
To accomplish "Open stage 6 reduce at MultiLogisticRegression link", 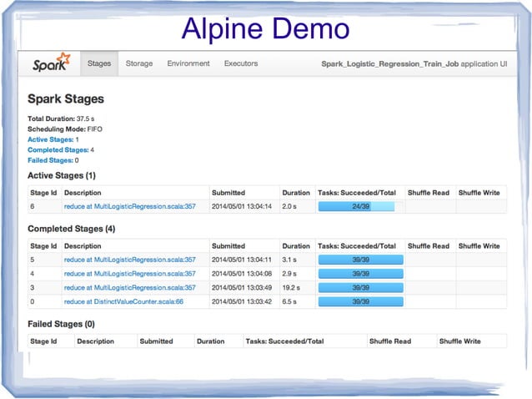I will (x=129, y=206).
